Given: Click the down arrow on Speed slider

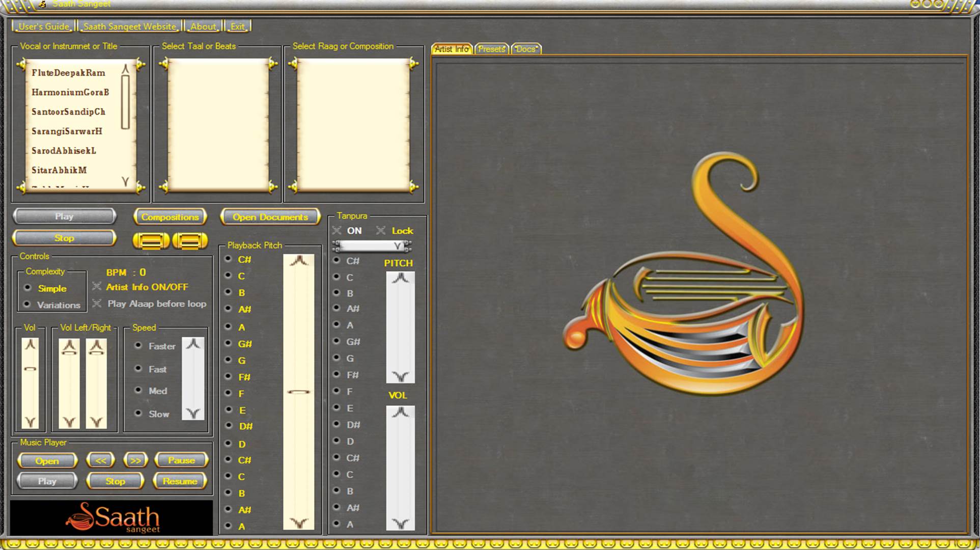Looking at the screenshot, I should click(193, 413).
